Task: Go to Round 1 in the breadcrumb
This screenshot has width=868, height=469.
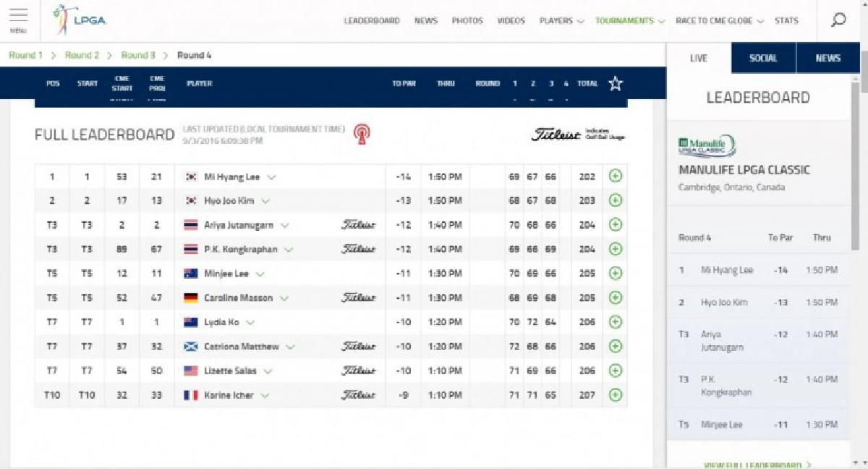Action: point(25,55)
